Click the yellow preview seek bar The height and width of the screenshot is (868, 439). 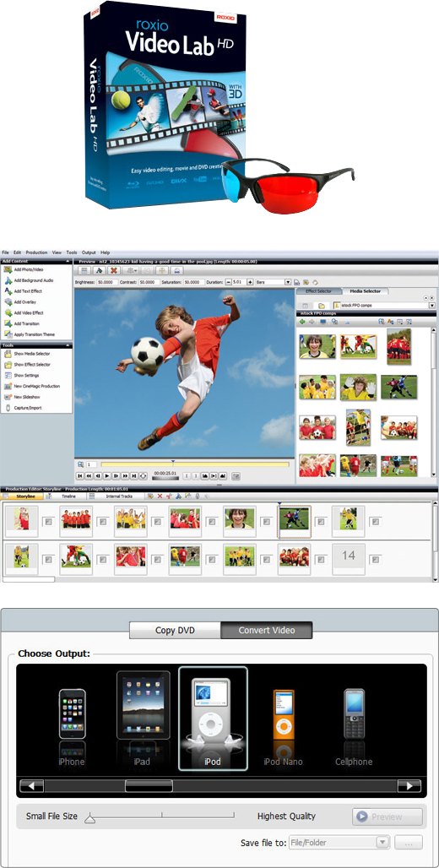click(194, 464)
